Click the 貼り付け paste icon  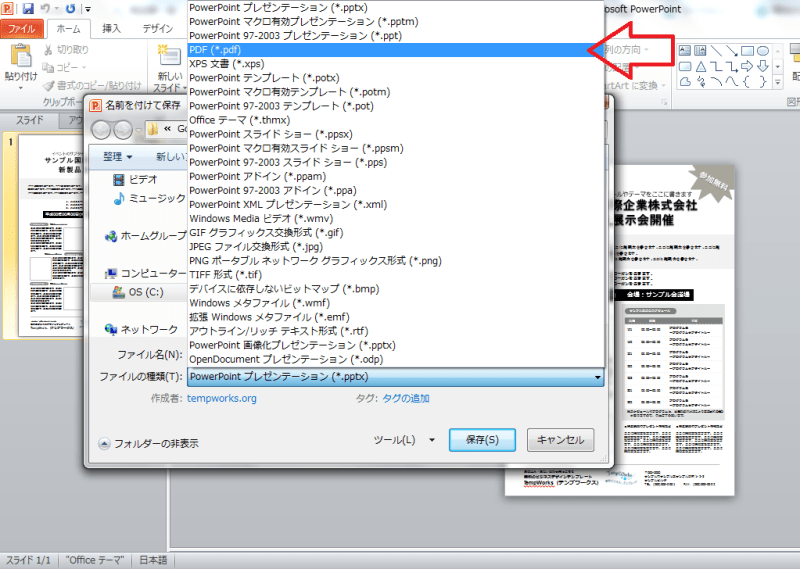click(x=21, y=56)
